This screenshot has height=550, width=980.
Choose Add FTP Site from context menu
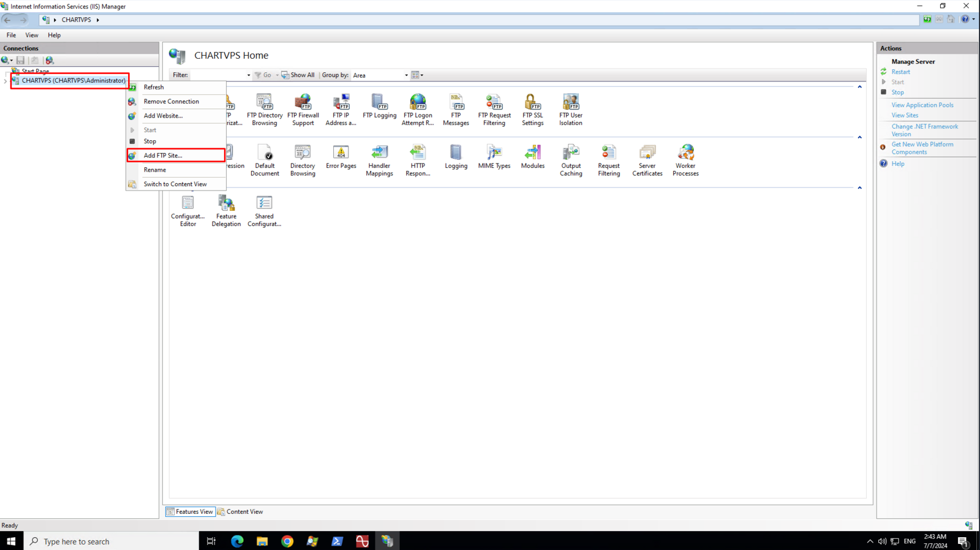tap(163, 156)
